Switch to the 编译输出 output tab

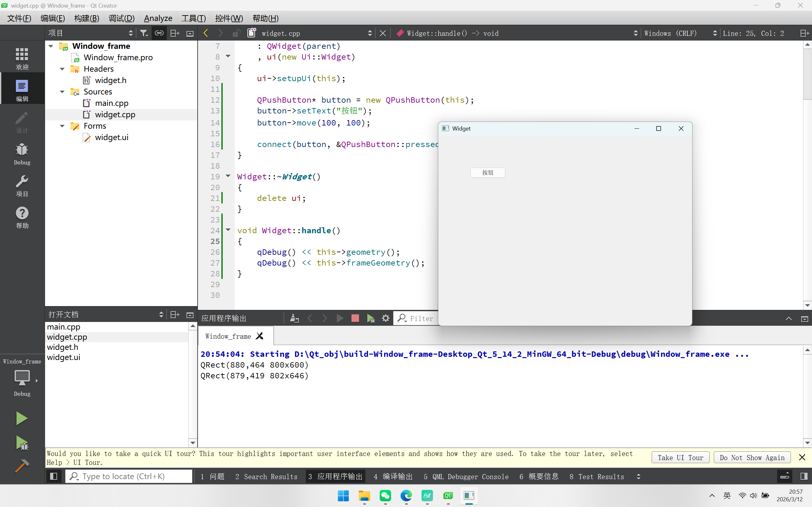coord(393,477)
